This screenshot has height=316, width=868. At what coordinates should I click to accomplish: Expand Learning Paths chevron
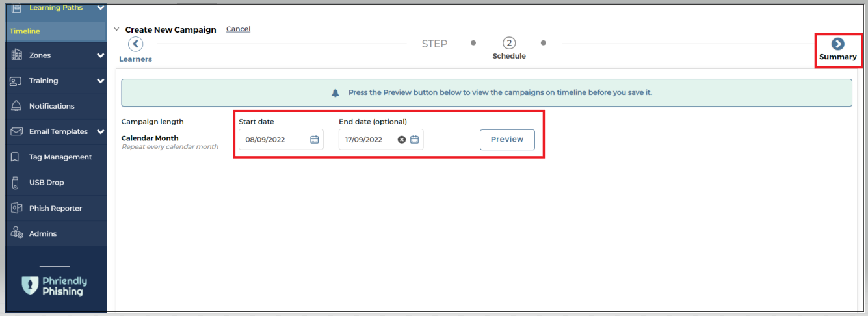click(100, 8)
